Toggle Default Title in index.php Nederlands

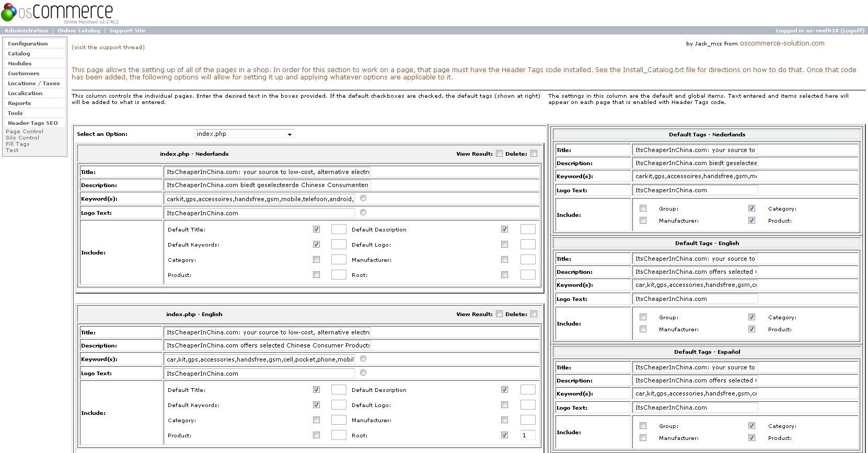click(x=317, y=229)
